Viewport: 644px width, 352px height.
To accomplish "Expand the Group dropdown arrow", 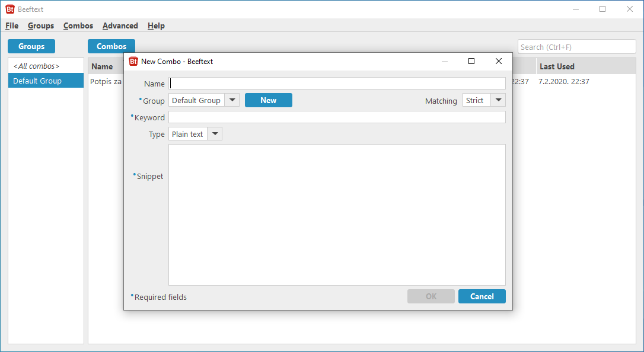I will (232, 100).
